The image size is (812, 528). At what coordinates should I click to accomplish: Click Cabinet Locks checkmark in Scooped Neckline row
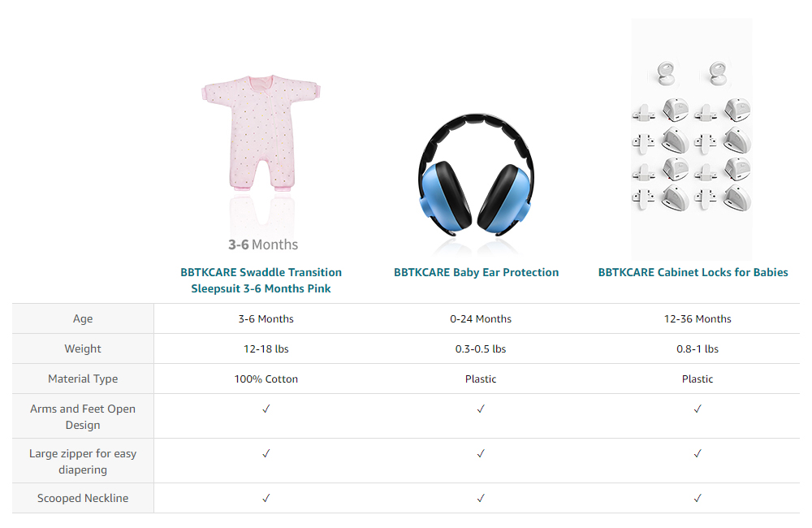[698, 498]
